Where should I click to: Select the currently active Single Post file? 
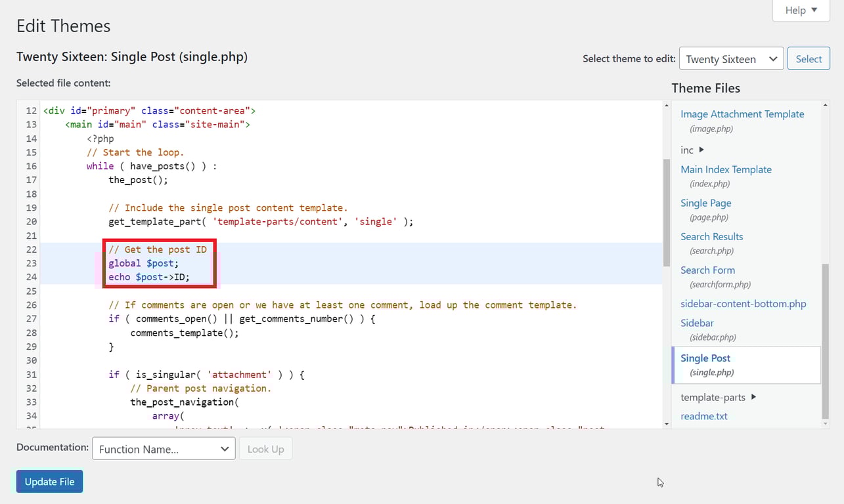coord(705,358)
